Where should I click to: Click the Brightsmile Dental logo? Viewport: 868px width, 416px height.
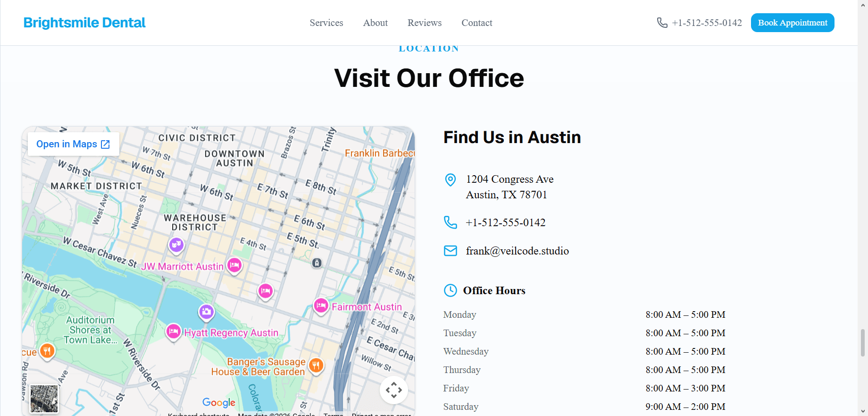click(x=84, y=23)
